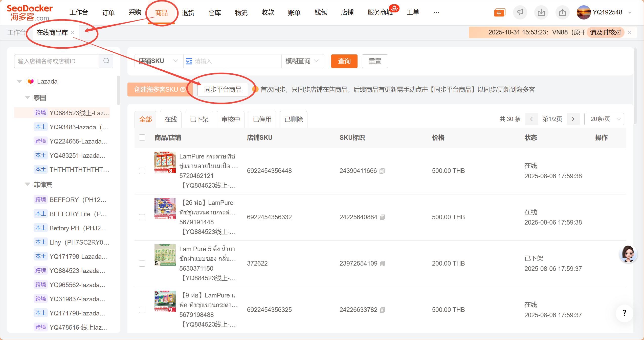644x340 pixels.
Task: Switch to the 已下架 status tab
Action: coord(199,119)
